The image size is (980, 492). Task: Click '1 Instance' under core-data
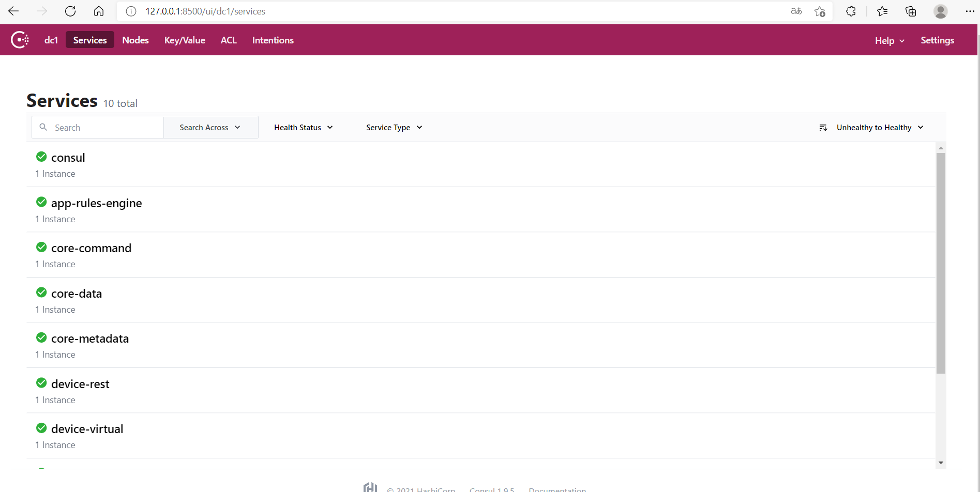click(x=55, y=310)
